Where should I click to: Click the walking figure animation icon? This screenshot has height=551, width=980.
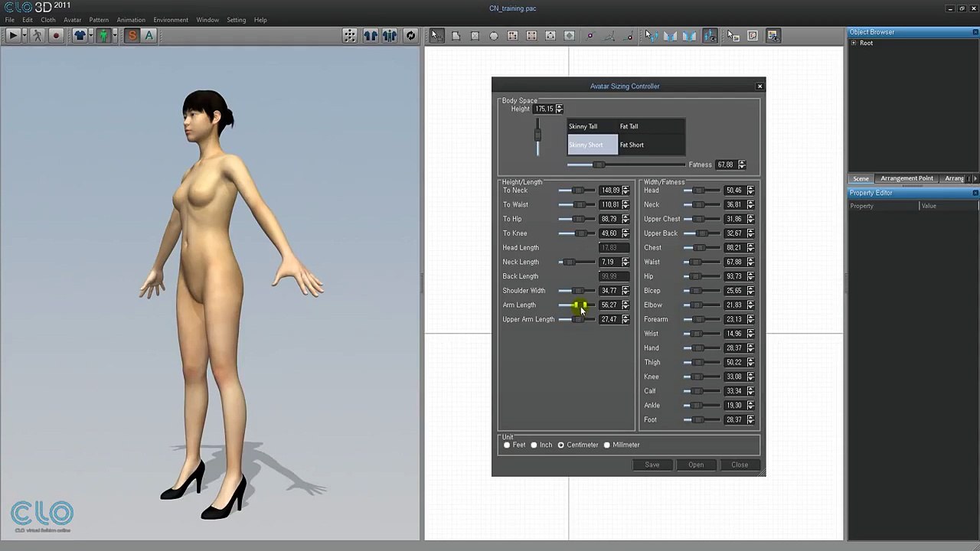(37, 35)
